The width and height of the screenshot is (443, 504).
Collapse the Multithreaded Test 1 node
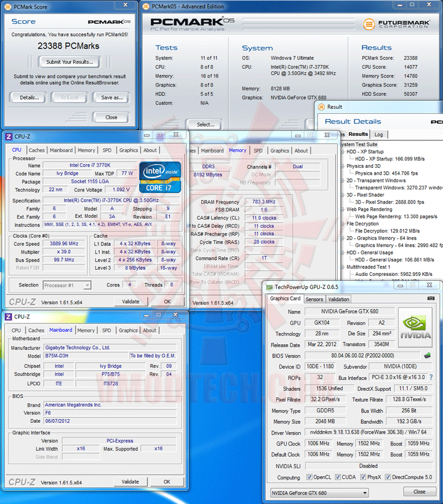(343, 267)
